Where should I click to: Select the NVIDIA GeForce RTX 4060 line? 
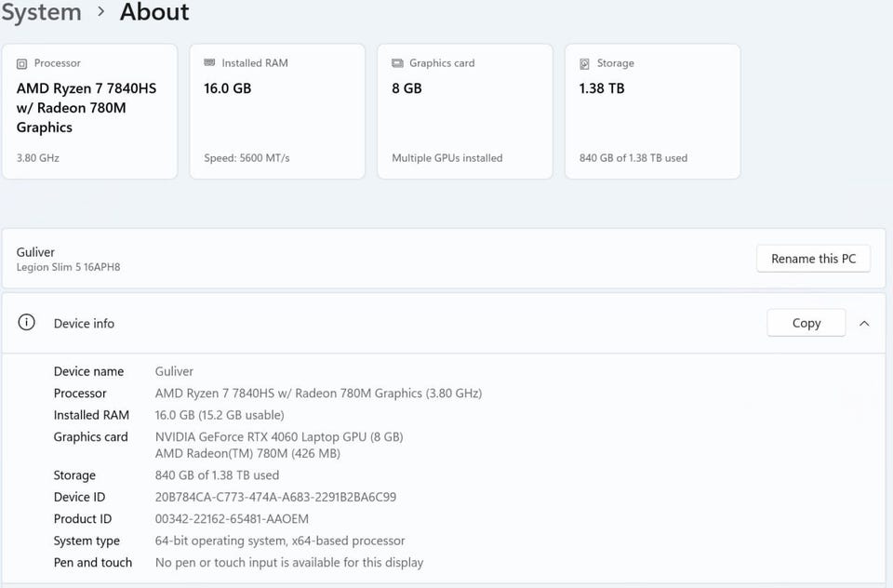pos(279,437)
